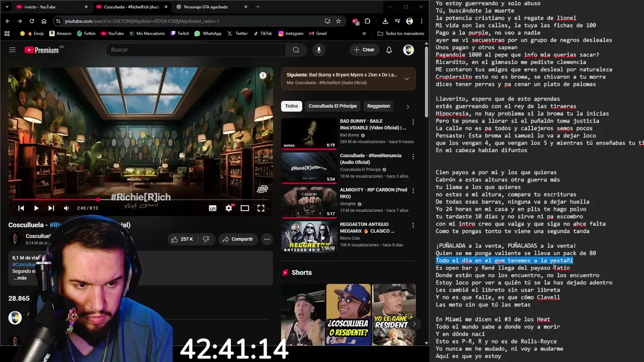Select the Todos filter chip
Screen dimensions: 644x362
pyautogui.click(x=291, y=106)
